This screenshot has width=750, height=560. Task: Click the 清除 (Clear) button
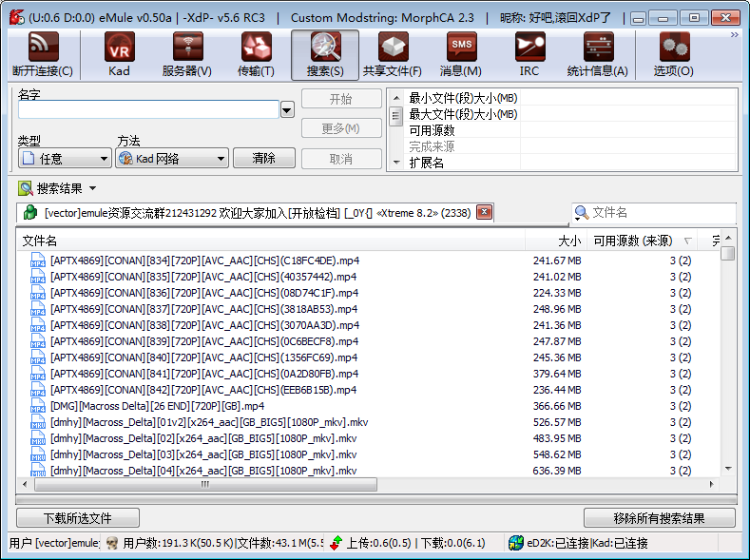(264, 158)
